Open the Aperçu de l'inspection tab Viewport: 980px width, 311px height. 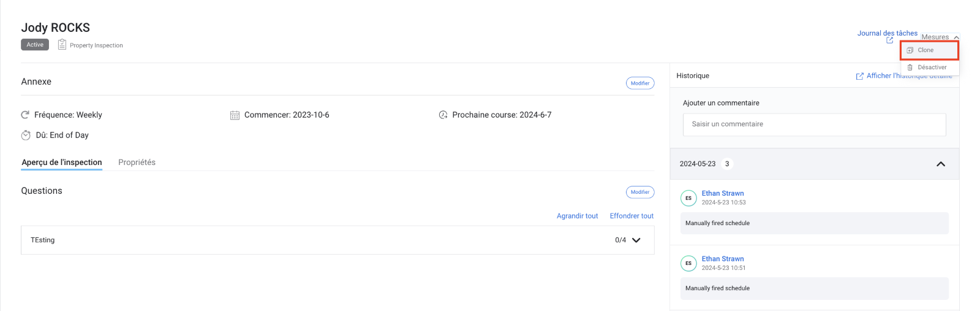(x=62, y=163)
